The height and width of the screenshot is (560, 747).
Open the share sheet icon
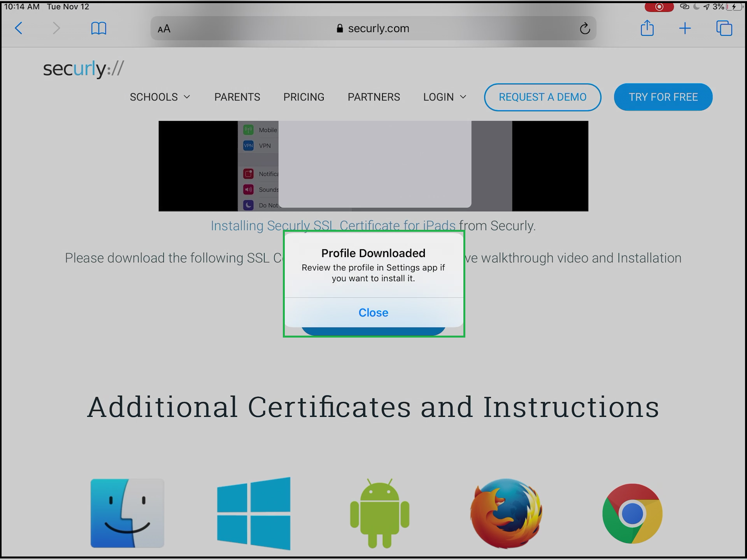(x=647, y=28)
